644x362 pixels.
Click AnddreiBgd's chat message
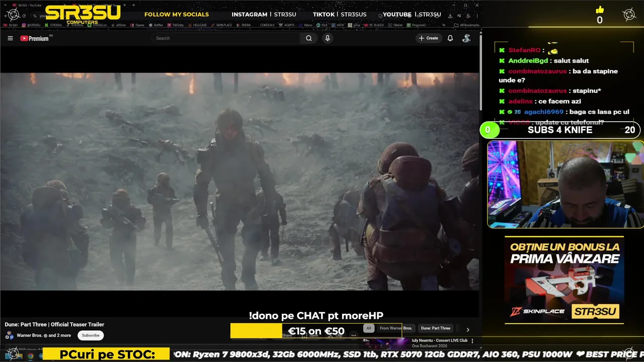tap(571, 61)
